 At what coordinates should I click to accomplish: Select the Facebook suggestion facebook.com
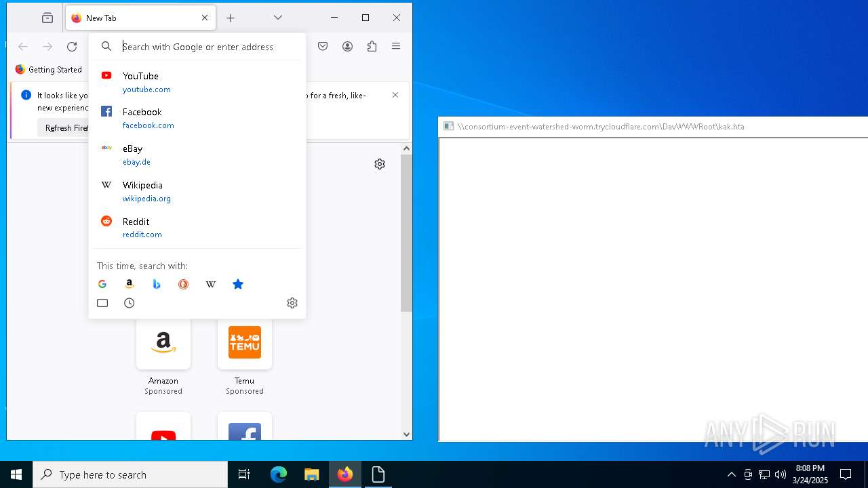(x=197, y=118)
